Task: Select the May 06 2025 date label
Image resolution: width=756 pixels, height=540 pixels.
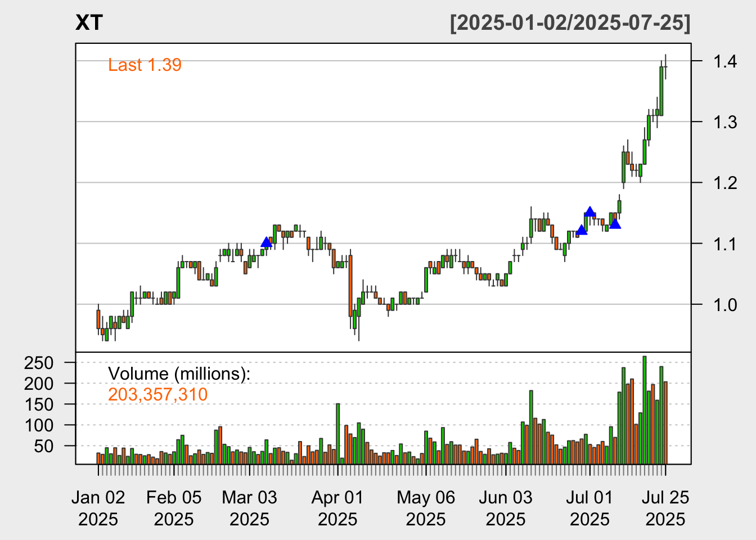Action: pos(426,508)
